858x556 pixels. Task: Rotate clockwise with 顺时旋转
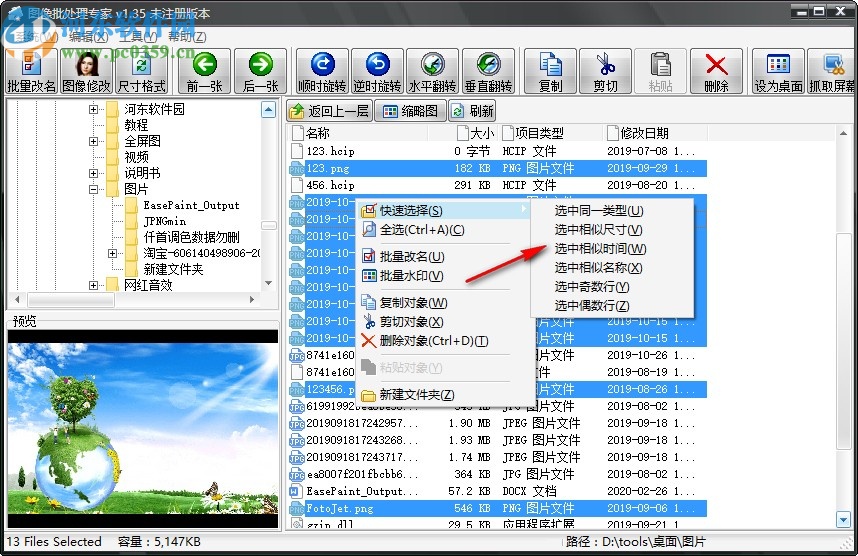point(322,72)
